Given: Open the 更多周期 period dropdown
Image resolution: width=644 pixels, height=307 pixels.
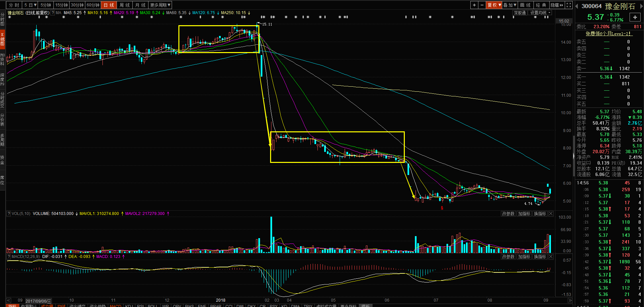Looking at the screenshot, I should pyautogui.click(x=160, y=5).
